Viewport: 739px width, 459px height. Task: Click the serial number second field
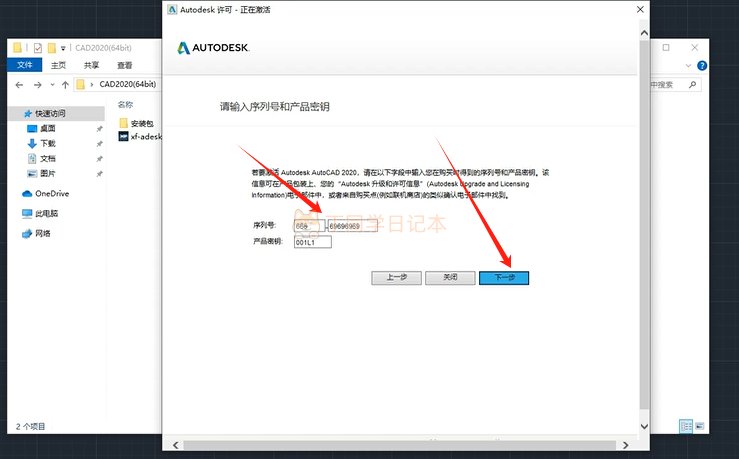tap(353, 226)
